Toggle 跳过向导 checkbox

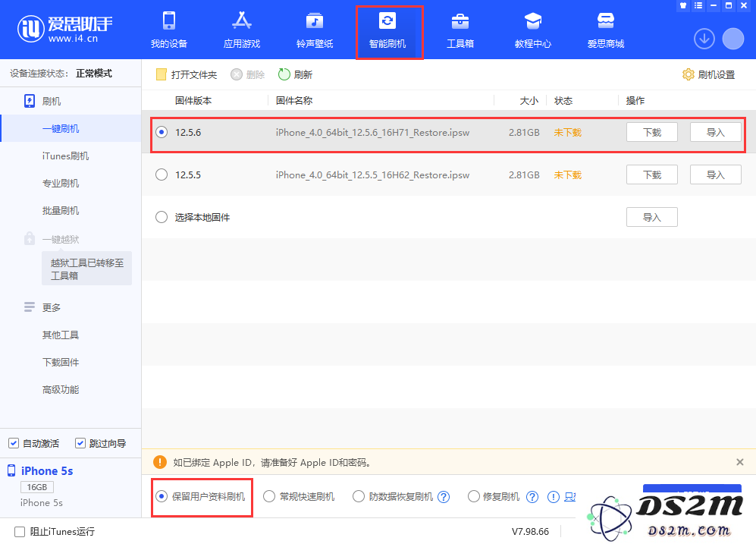80,443
